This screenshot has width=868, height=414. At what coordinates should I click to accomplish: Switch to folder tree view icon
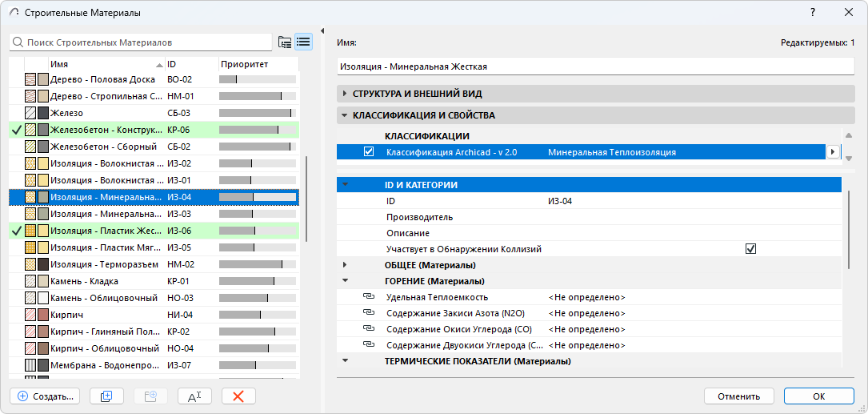point(285,42)
